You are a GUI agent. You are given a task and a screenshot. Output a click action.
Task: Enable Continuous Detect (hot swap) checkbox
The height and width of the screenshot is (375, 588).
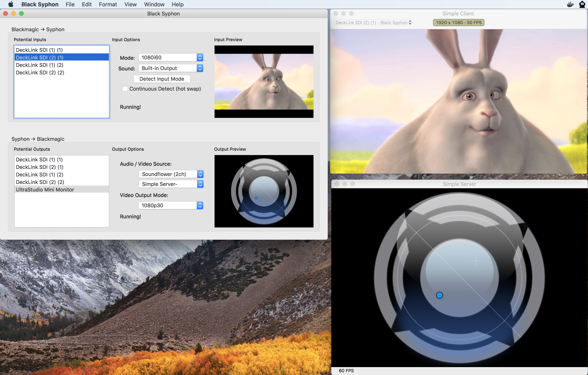tap(125, 89)
